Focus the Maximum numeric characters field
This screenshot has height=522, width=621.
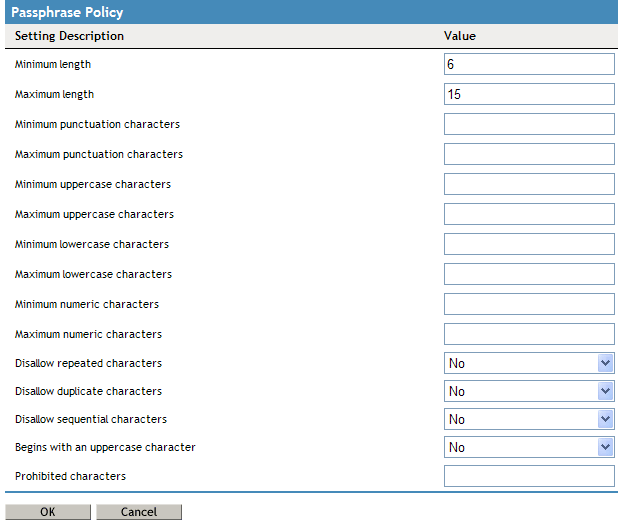(x=529, y=334)
